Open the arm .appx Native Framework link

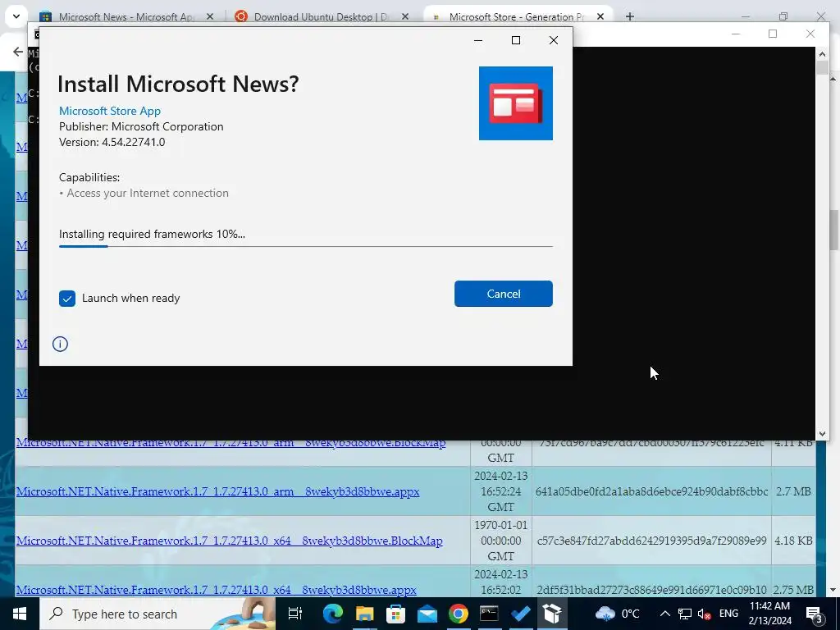217,491
